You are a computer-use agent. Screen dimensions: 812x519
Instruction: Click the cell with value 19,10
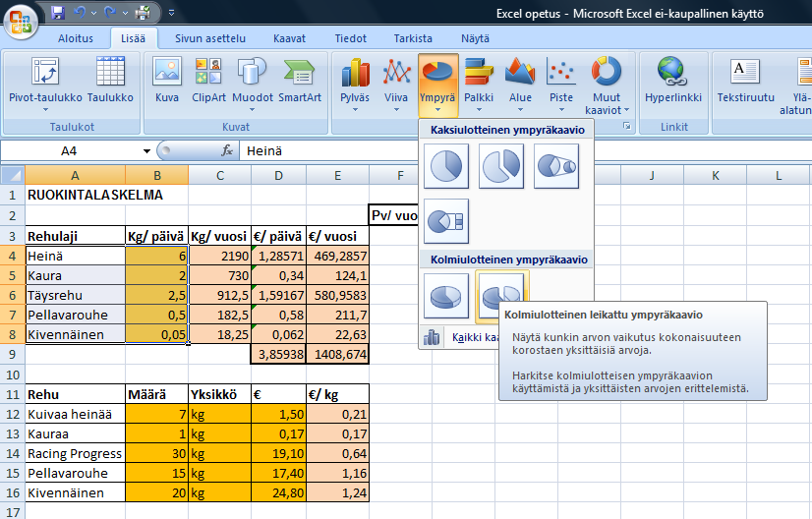(278, 454)
